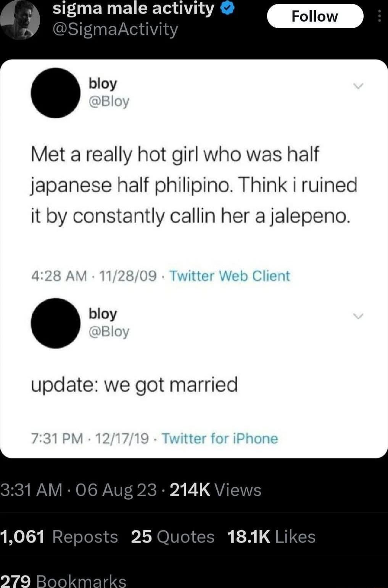Open the three-dot more options menu
The image size is (388, 588).
click(379, 16)
